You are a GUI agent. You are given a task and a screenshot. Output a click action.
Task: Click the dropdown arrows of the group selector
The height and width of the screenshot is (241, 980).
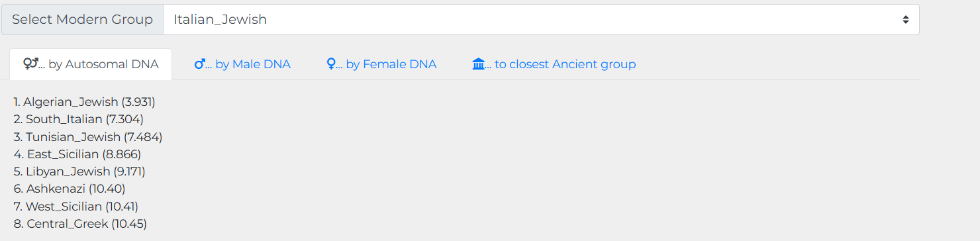[x=905, y=20]
